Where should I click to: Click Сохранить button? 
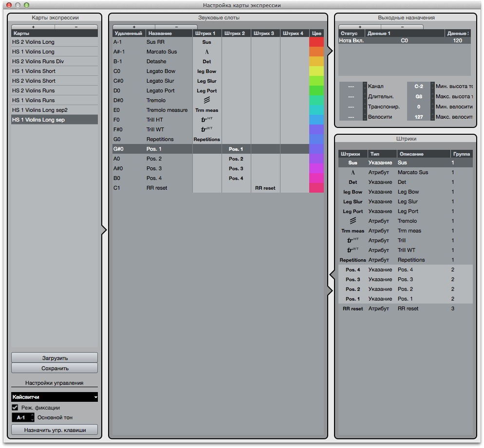click(x=55, y=368)
